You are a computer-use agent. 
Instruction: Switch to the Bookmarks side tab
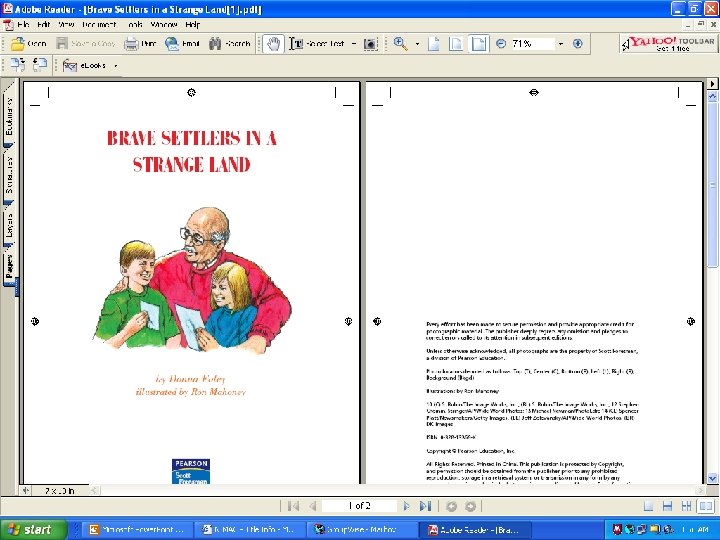click(9, 116)
